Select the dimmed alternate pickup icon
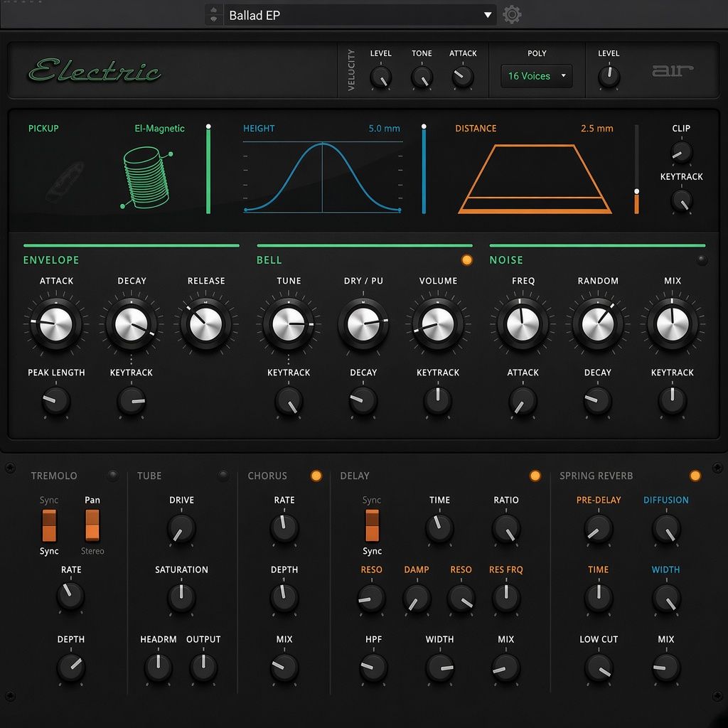The image size is (728, 728). coord(66,181)
